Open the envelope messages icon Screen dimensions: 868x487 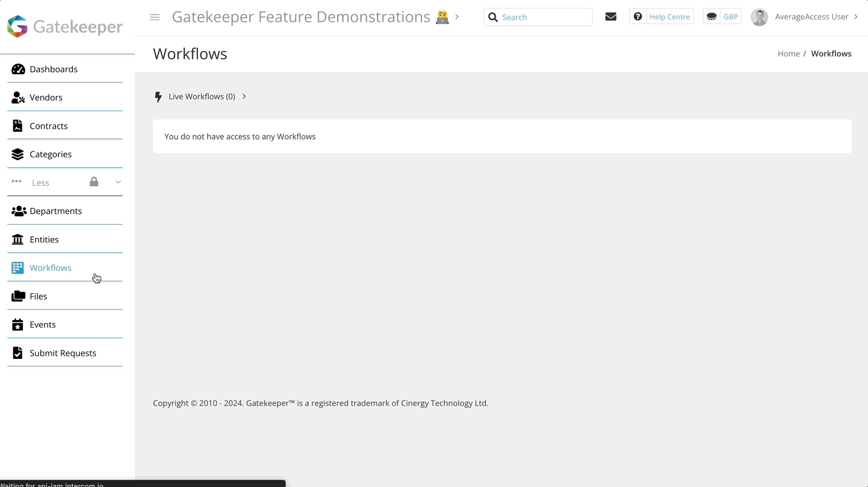[x=611, y=17]
